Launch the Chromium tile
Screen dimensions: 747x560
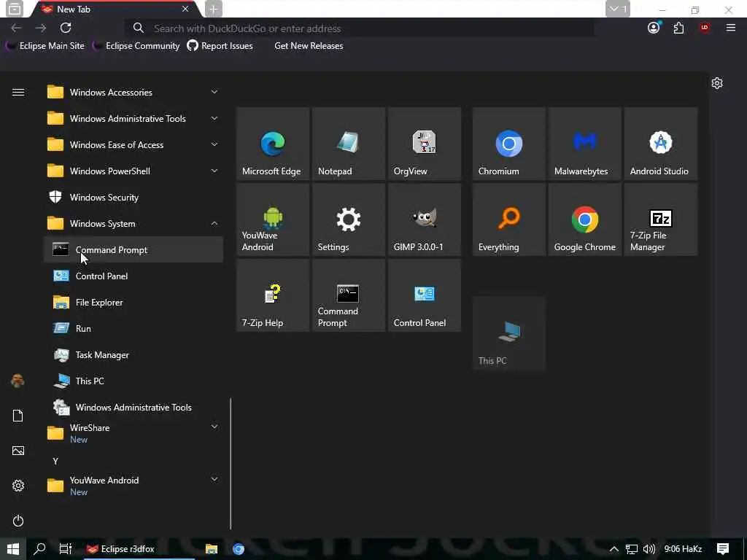click(x=508, y=144)
